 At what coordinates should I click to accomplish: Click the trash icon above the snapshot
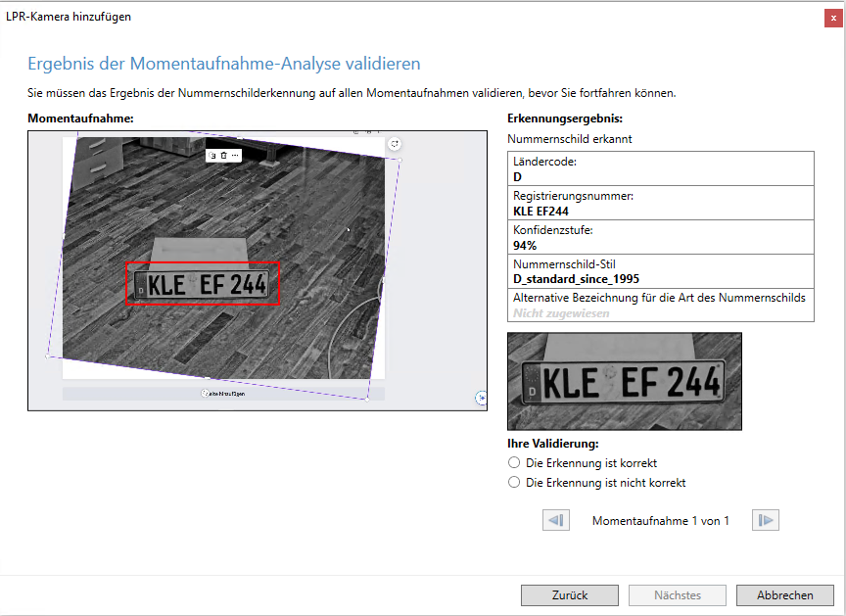(223, 156)
